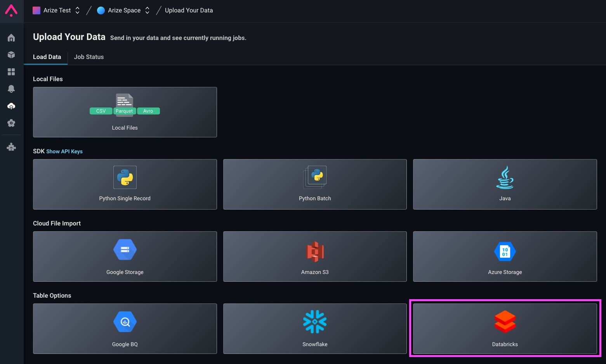The height and width of the screenshot is (364, 606).
Task: Click the Upload Your Data breadcrumb
Action: click(x=189, y=10)
